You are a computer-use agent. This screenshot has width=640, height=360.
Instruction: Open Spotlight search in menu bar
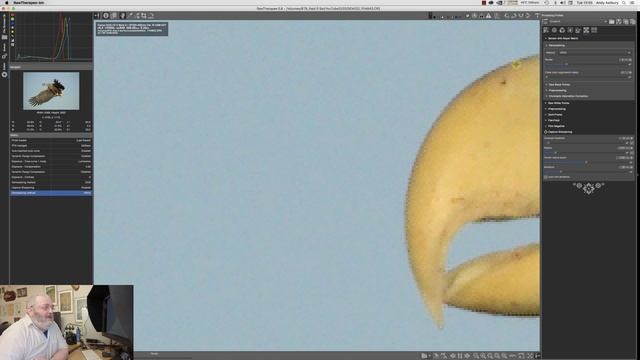pyautogui.click(x=624, y=2)
